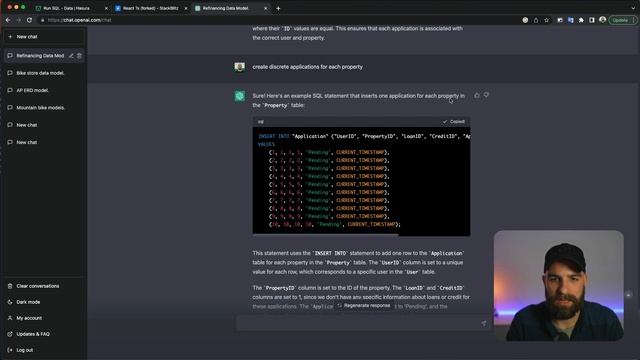
Task: Go back in the browser
Action: [8, 20]
